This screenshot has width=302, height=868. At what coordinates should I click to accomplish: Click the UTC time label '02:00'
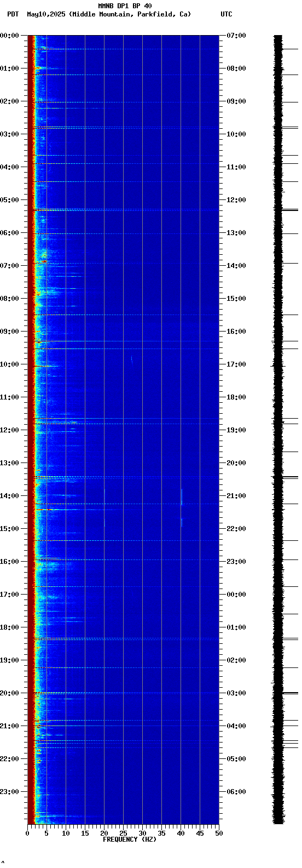point(236,660)
